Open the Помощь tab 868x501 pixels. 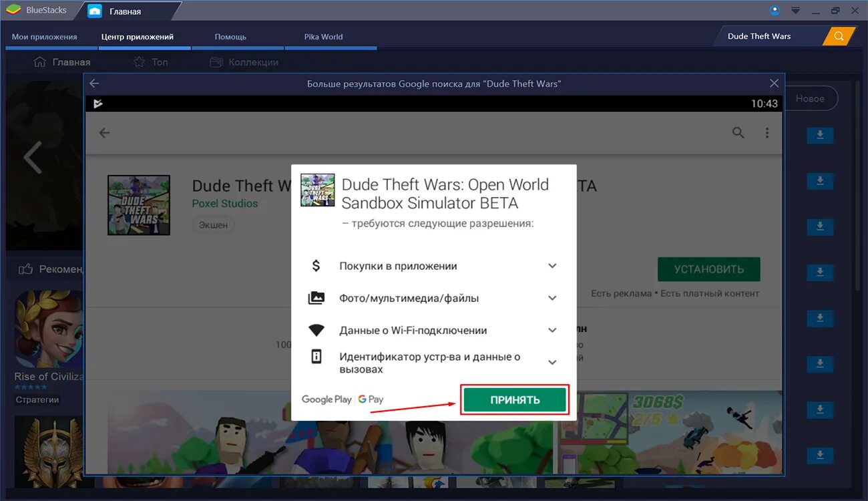click(x=230, y=37)
